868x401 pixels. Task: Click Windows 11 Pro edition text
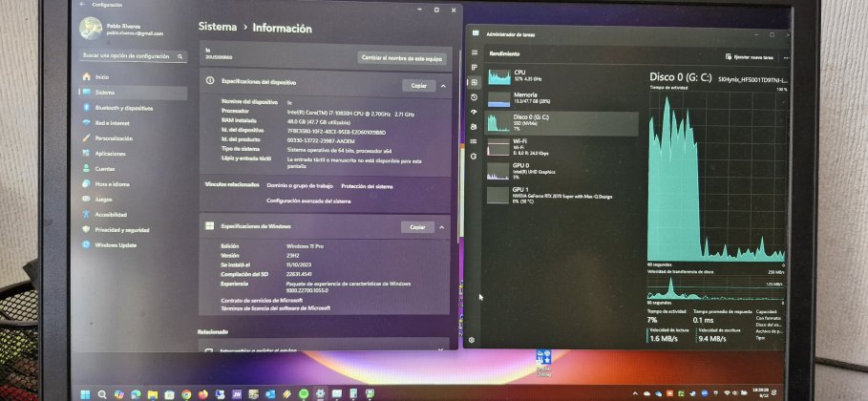pyautogui.click(x=305, y=246)
